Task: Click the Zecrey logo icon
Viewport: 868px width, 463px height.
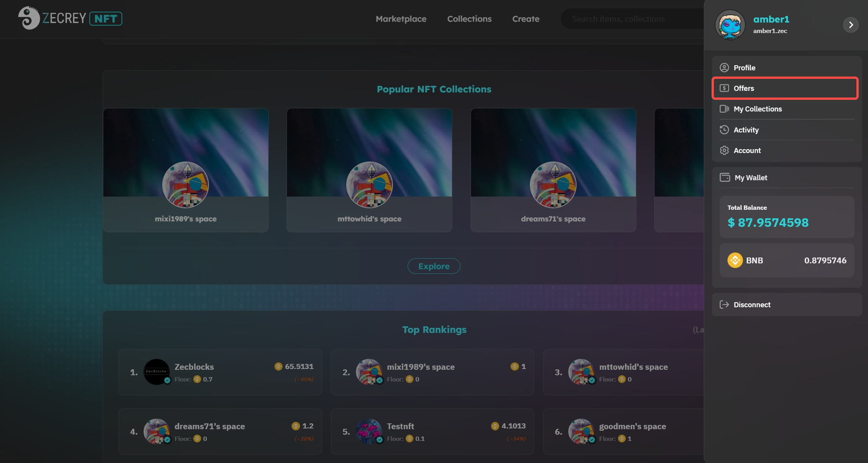Action: pos(29,18)
